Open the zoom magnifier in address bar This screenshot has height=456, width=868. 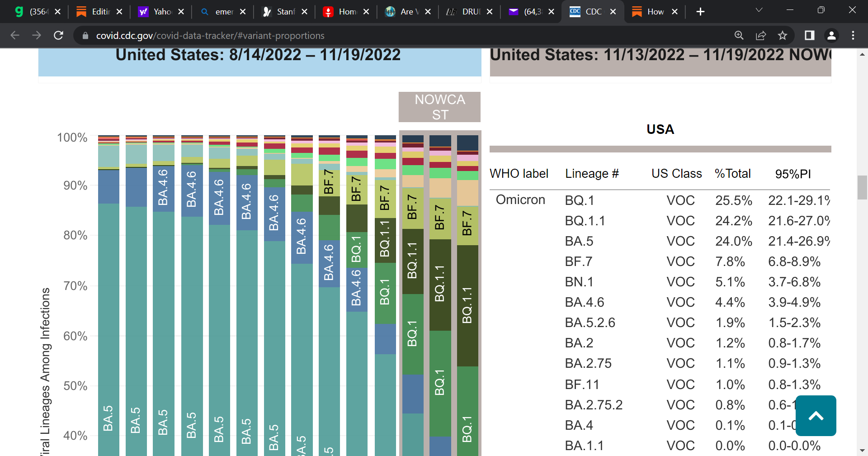[x=739, y=35]
